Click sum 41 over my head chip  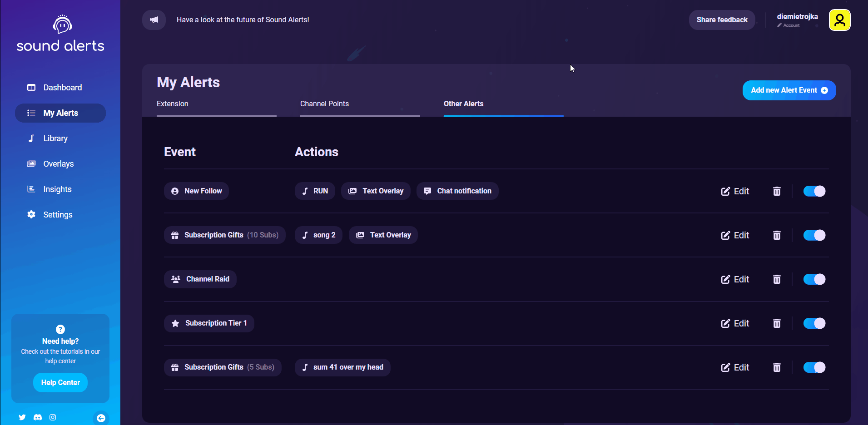pos(342,367)
